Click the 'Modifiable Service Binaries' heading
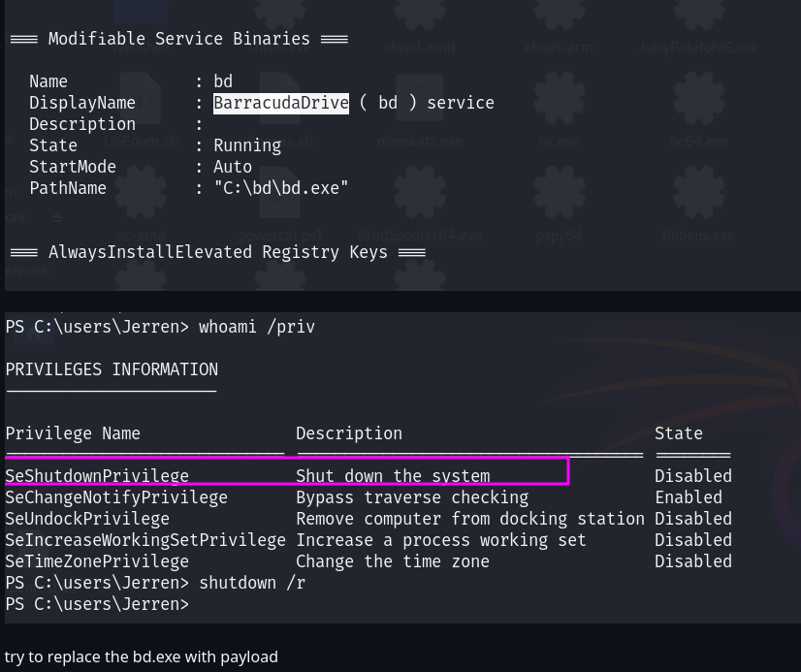 click(178, 39)
